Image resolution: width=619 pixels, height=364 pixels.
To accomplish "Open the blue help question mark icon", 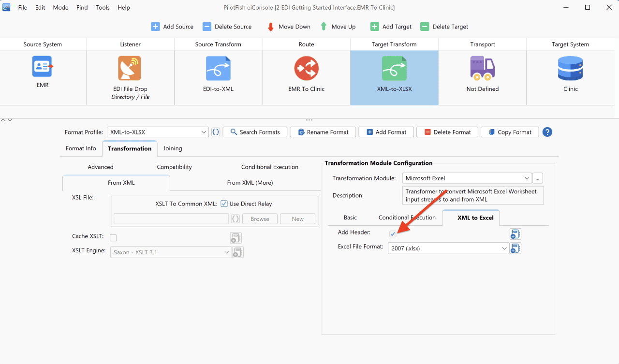I will (547, 132).
